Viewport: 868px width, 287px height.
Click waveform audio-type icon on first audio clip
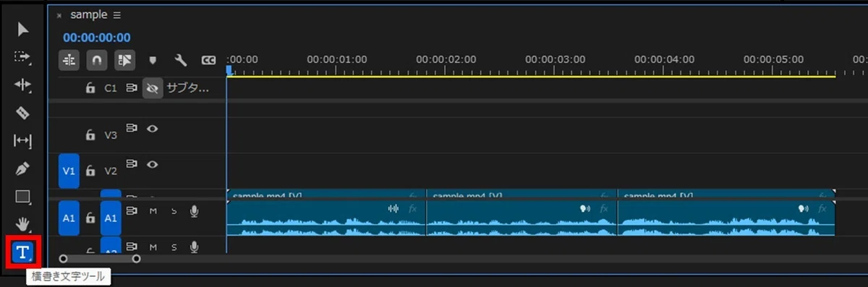393,208
